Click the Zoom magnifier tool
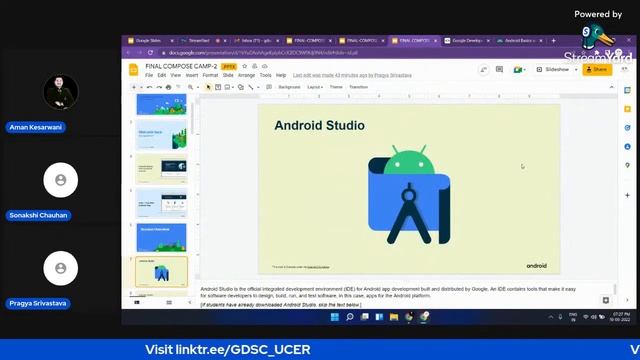The height and width of the screenshot is (360, 640). click(x=190, y=87)
